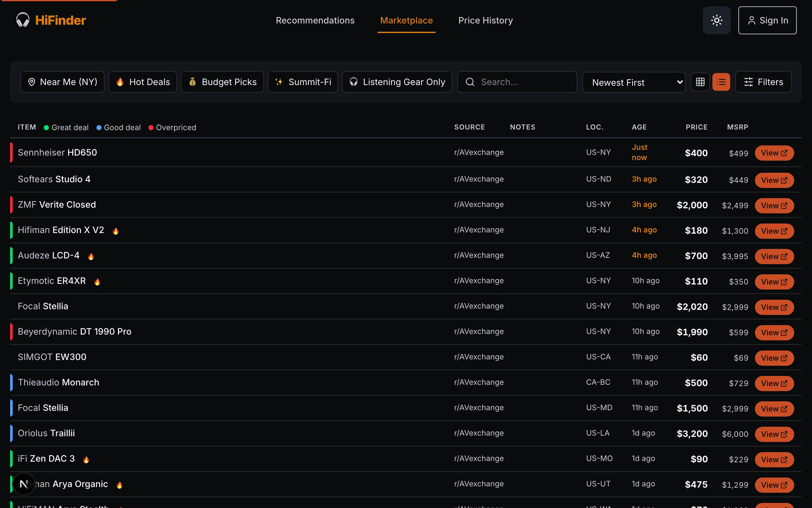
Task: Toggle the Near Me (NY) filter
Action: tap(62, 82)
